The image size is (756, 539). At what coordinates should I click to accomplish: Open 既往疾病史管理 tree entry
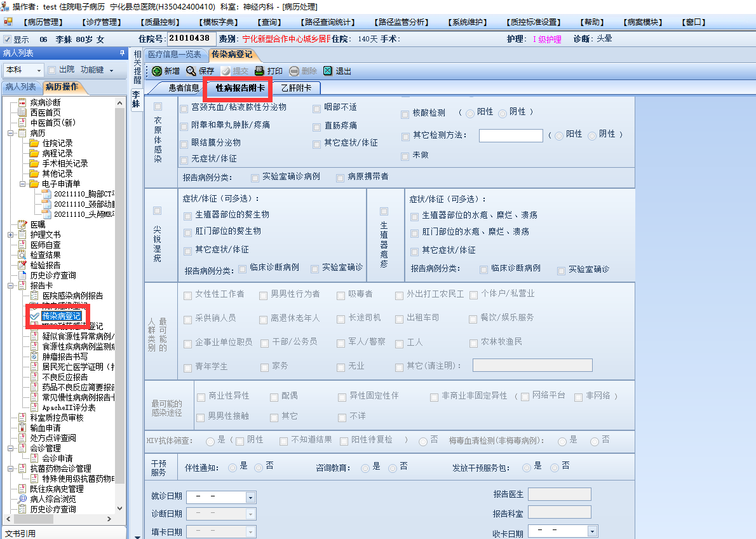point(57,489)
